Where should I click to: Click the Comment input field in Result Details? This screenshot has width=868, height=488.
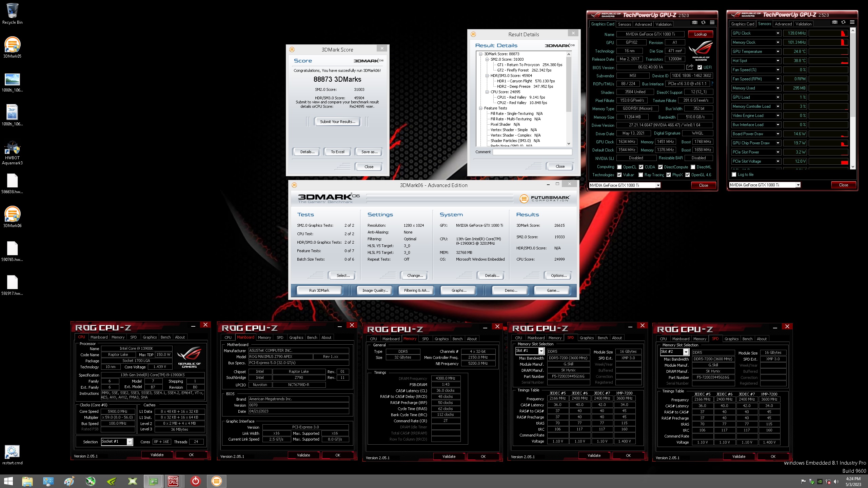(x=532, y=152)
